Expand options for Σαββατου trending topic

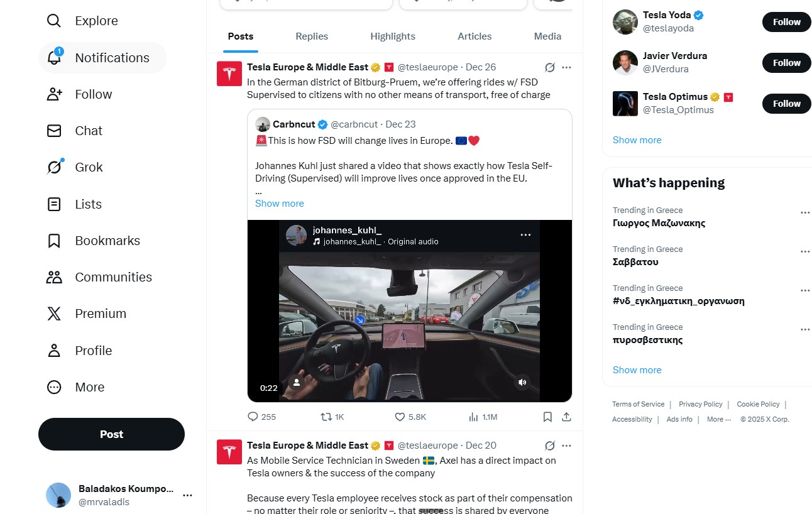point(804,252)
